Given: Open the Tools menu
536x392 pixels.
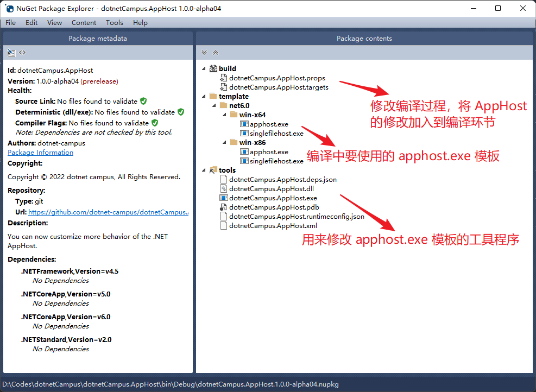Looking at the screenshot, I should coord(114,22).
